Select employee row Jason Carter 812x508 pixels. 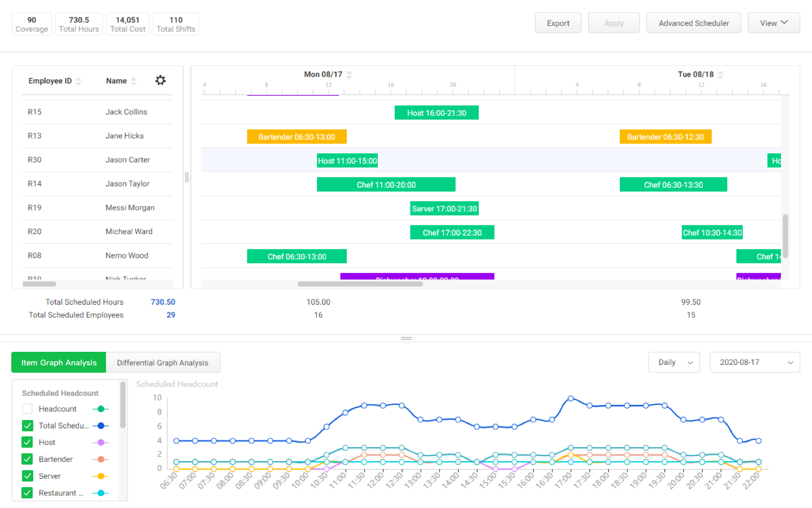click(x=97, y=160)
